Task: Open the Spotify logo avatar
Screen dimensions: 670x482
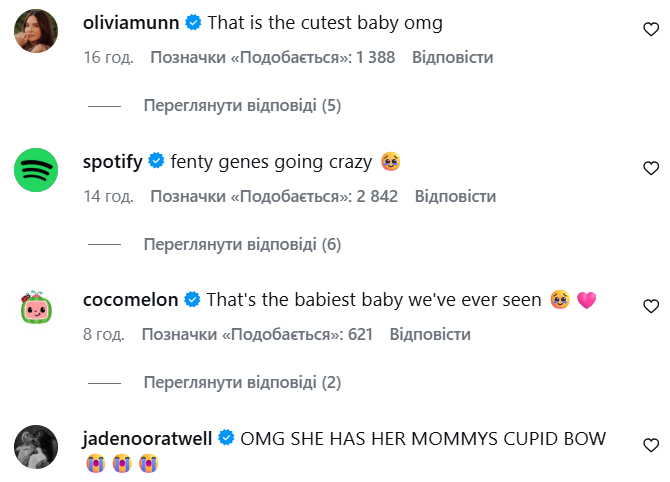Action: 34,170
